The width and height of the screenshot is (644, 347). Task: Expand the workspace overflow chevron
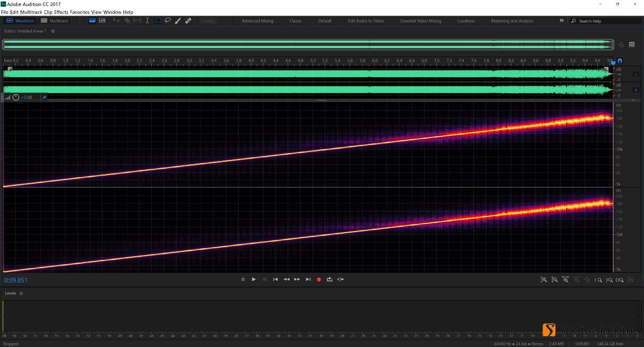[561, 20]
